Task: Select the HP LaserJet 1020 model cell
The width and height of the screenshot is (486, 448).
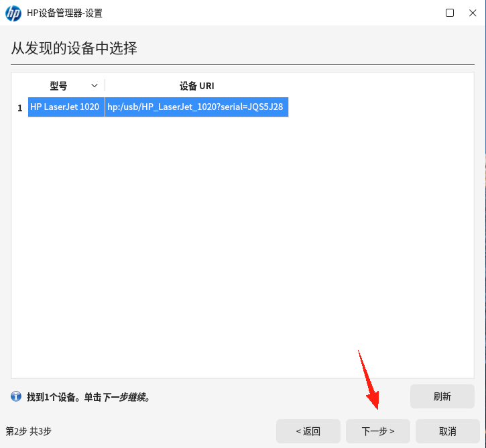Action: [x=66, y=107]
